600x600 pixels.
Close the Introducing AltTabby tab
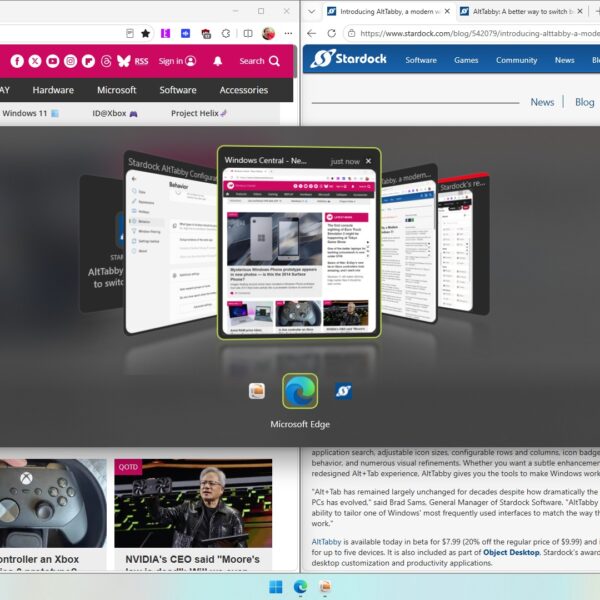pos(447,11)
